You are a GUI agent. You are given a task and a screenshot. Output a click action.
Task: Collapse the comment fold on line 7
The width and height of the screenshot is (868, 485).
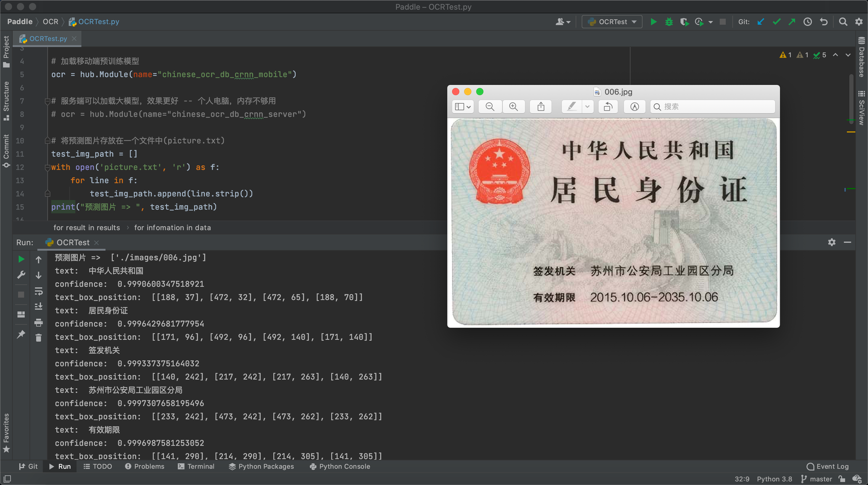click(48, 101)
